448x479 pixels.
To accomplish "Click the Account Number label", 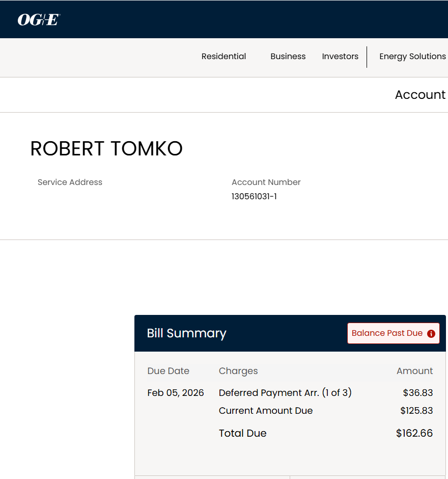I will click(x=266, y=182).
